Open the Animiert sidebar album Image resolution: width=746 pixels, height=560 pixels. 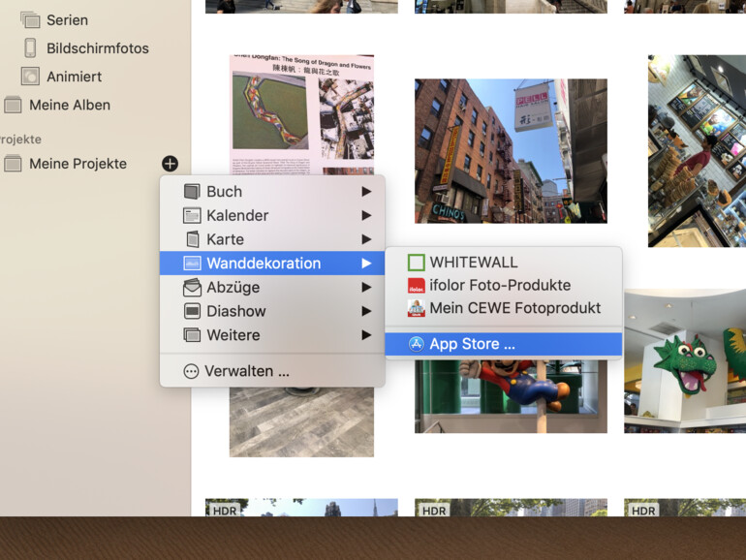tap(75, 77)
